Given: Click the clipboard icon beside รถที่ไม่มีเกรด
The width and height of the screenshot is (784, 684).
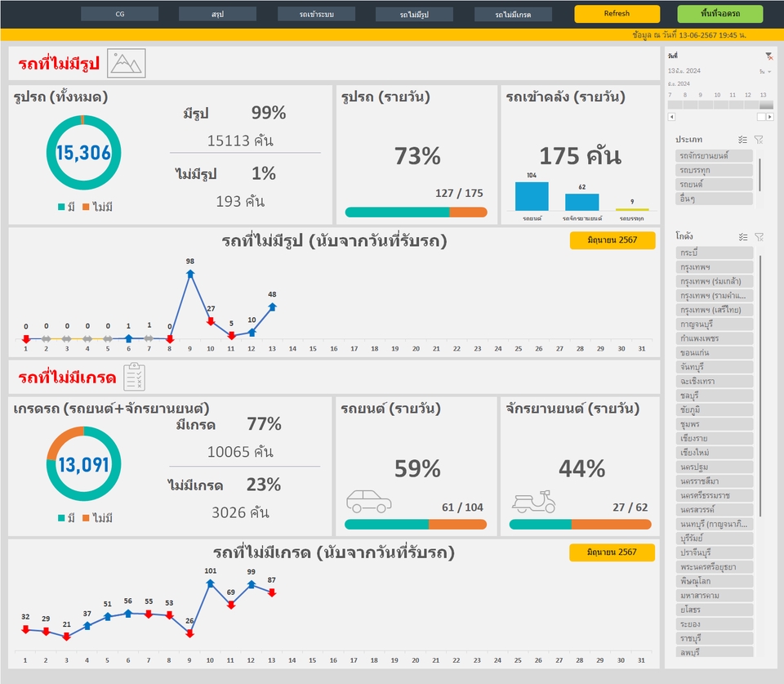Looking at the screenshot, I should [x=133, y=375].
